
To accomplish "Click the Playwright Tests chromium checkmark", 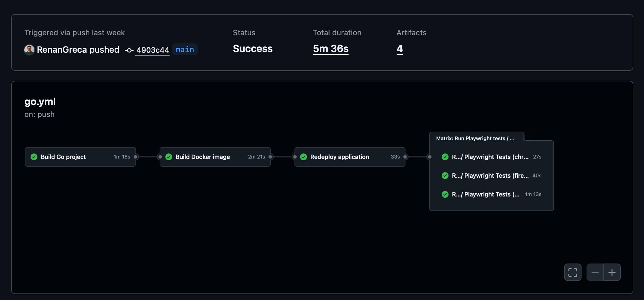I will click(445, 157).
